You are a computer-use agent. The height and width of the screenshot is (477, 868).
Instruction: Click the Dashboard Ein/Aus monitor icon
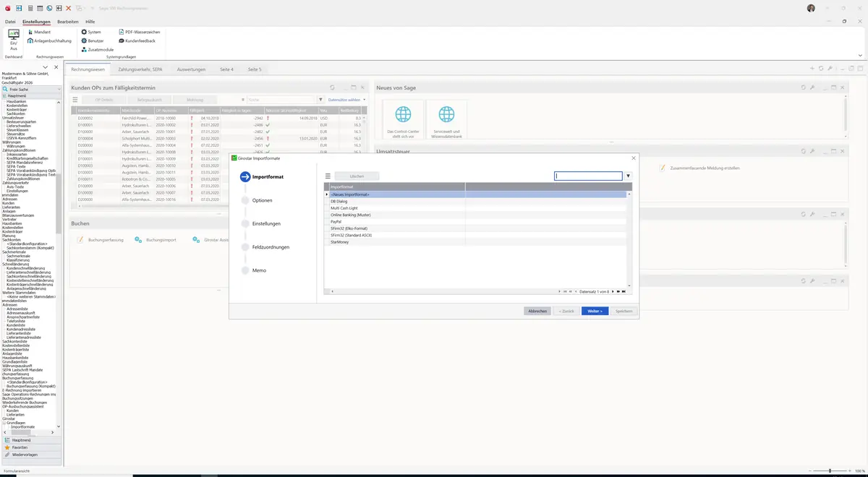coord(13,34)
